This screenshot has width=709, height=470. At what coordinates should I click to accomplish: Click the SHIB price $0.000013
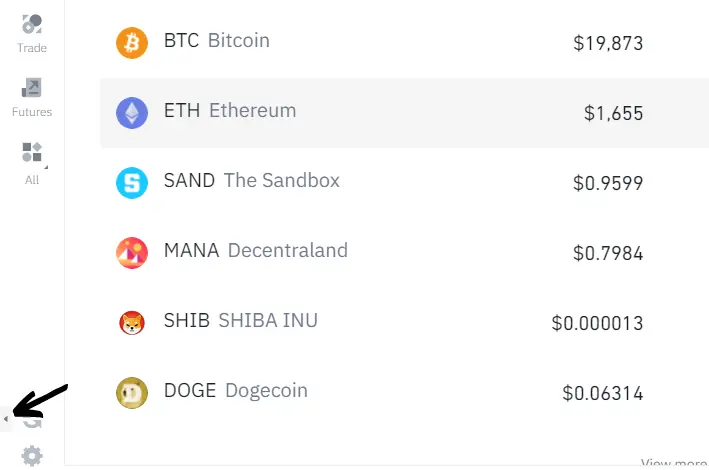(x=597, y=323)
